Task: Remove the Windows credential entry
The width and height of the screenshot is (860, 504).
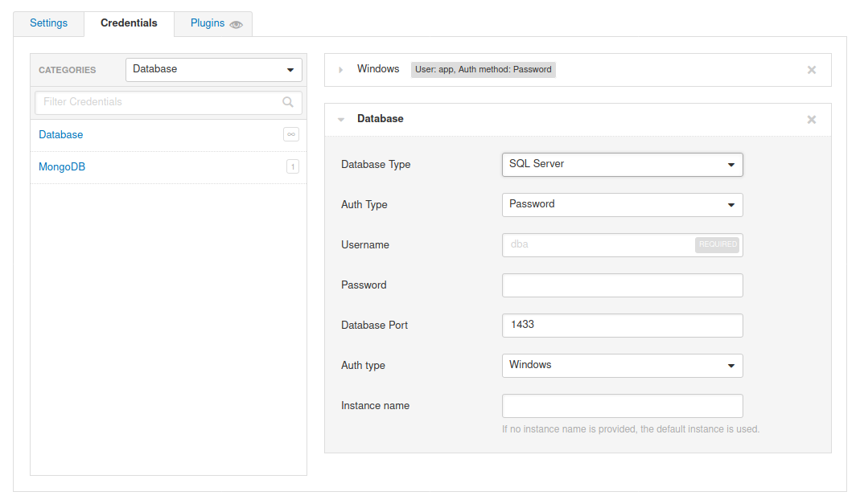Action: 812,70
